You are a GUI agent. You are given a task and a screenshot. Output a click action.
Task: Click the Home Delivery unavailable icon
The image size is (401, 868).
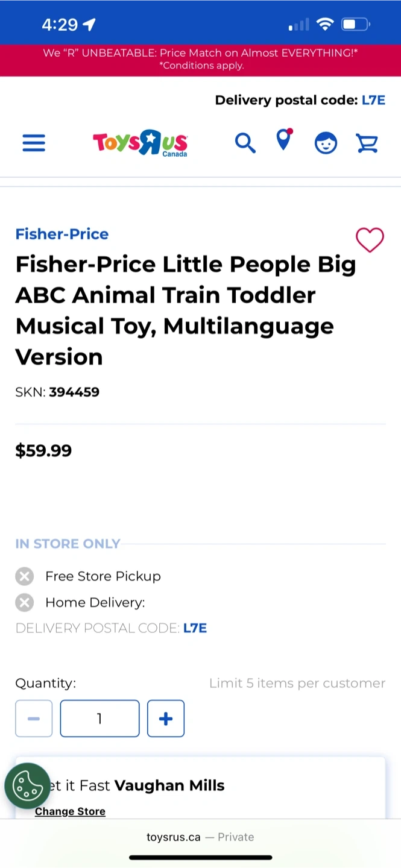point(25,602)
